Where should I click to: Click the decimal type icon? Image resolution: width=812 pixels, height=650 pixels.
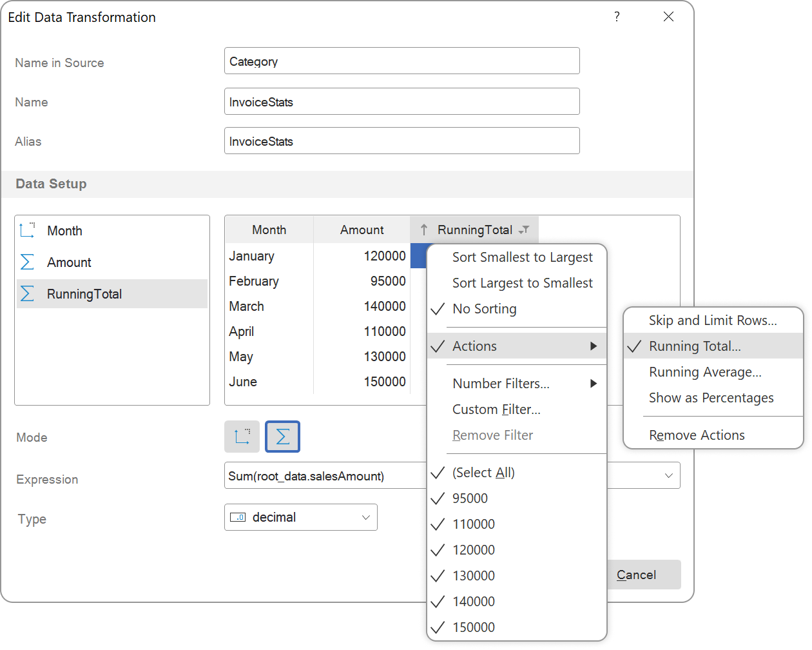[x=238, y=517]
